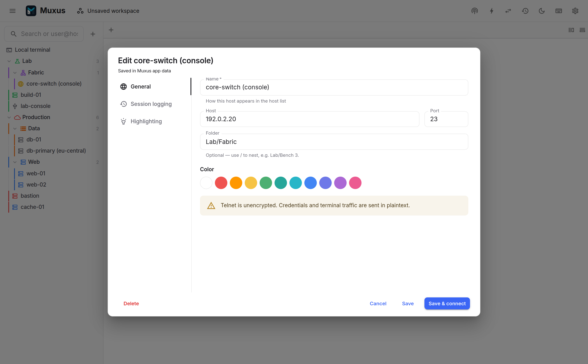Select the white no-color swatch
588x364 pixels.
point(206,183)
